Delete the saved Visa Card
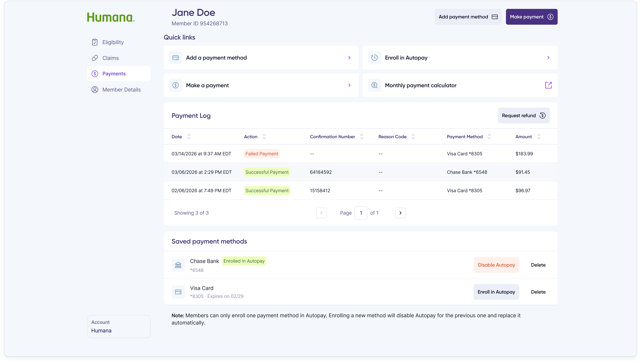641x364 pixels. click(538, 292)
